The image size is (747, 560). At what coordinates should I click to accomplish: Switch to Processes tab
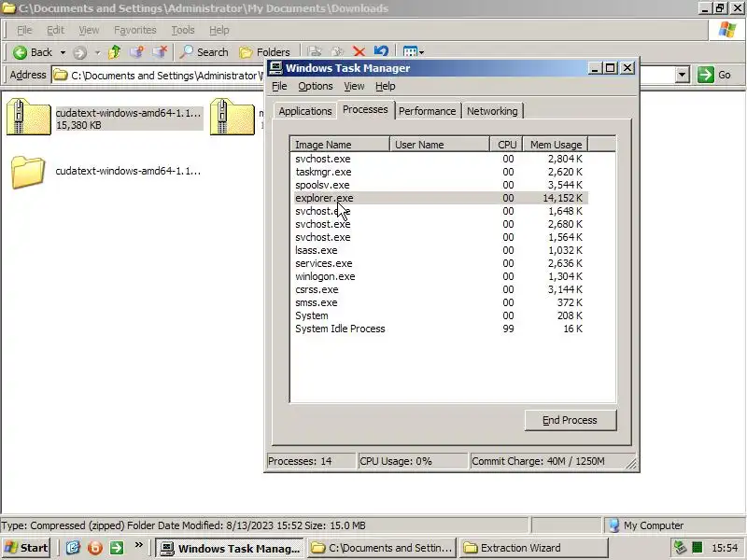365,109
